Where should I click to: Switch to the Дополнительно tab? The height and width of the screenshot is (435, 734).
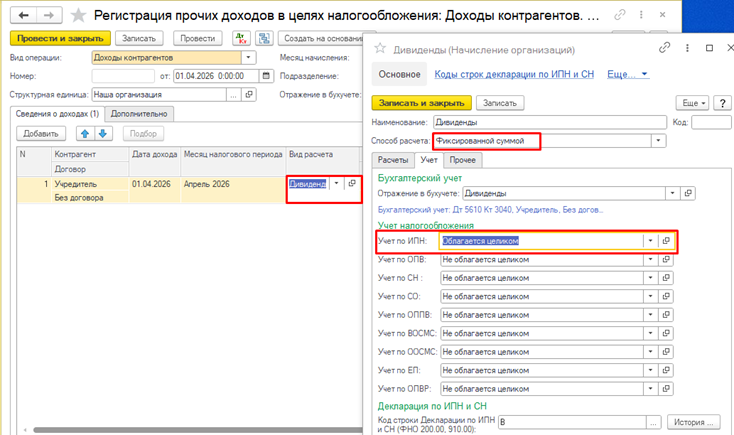click(x=141, y=113)
